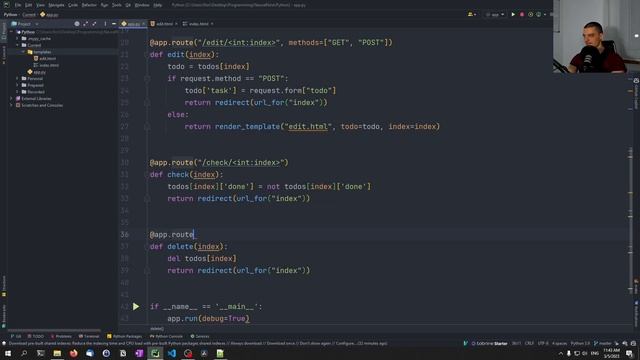Click the Run with Coverage icon
The height and width of the screenshot is (360, 640).
(x=530, y=15)
